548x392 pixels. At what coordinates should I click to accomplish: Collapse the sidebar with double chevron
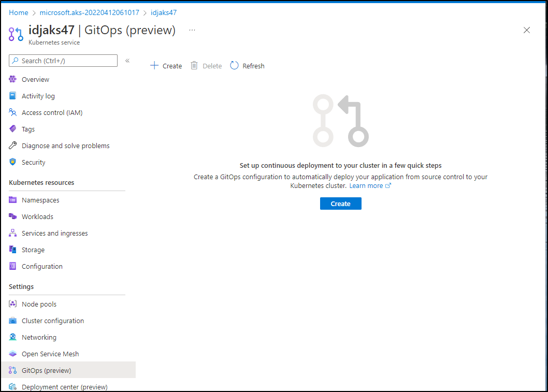[127, 61]
